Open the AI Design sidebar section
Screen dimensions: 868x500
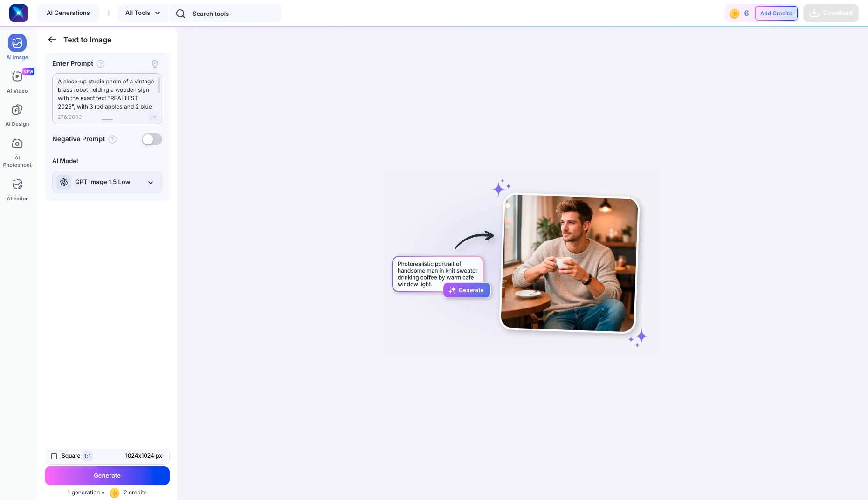click(x=17, y=115)
